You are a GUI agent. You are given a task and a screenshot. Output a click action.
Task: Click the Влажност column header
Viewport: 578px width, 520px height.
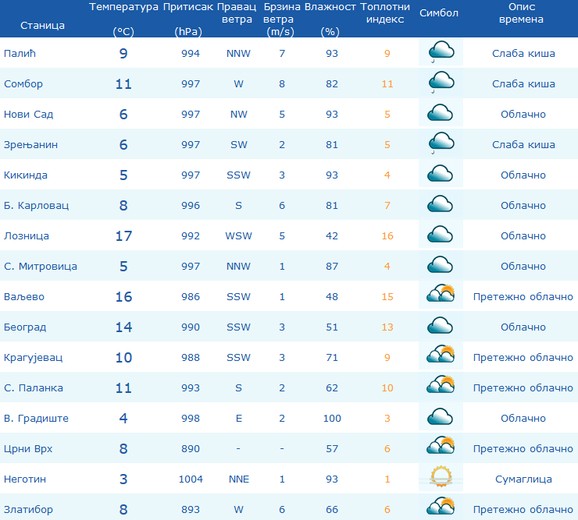point(330,18)
